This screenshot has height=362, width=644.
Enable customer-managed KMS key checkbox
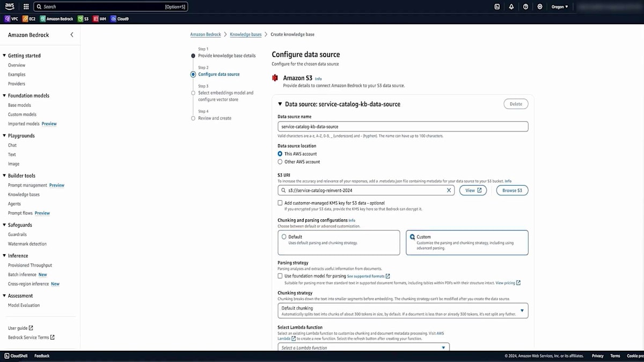[x=280, y=203]
